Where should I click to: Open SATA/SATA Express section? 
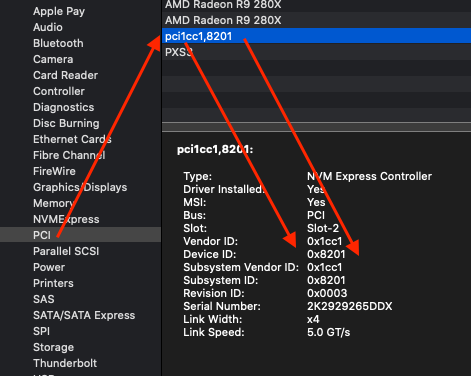tap(84, 315)
